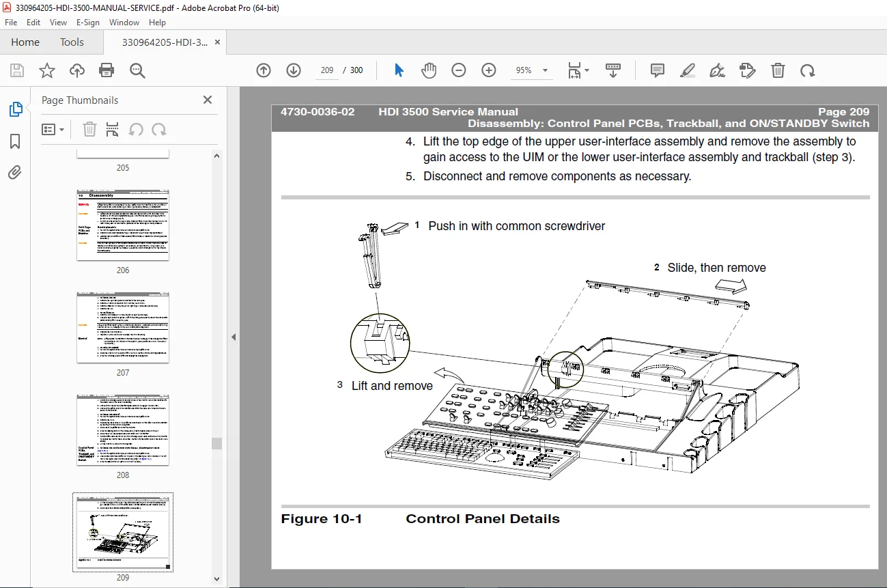Activate the Selection arrow tool
The width and height of the screenshot is (887, 588).
(399, 70)
